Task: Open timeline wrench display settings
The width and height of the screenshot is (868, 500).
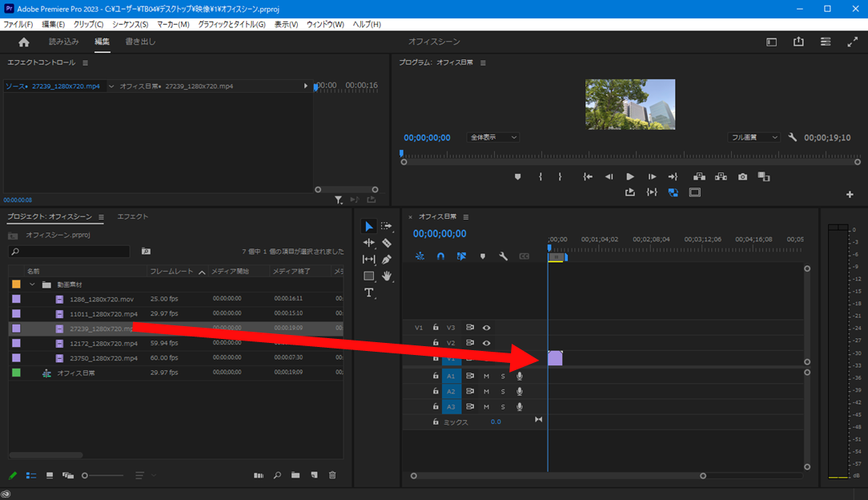Action: (503, 256)
